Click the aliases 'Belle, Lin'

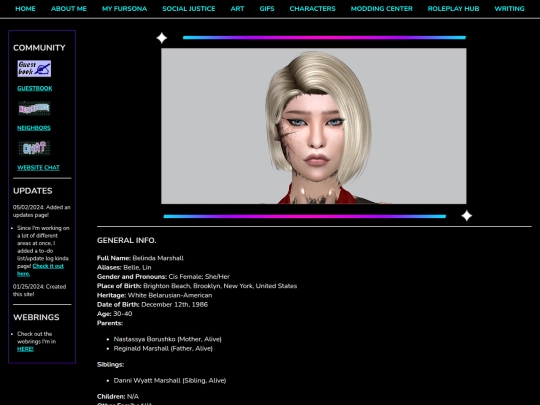137,268
